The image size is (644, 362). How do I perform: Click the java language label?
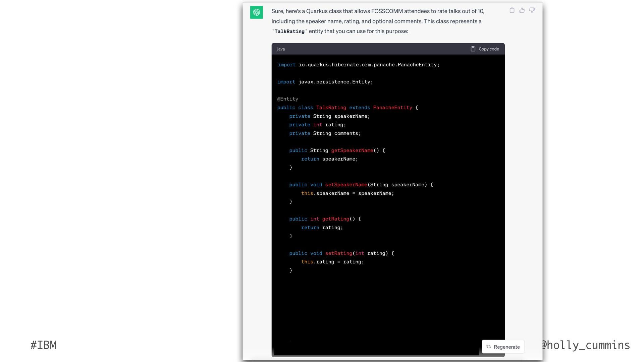coord(281,49)
